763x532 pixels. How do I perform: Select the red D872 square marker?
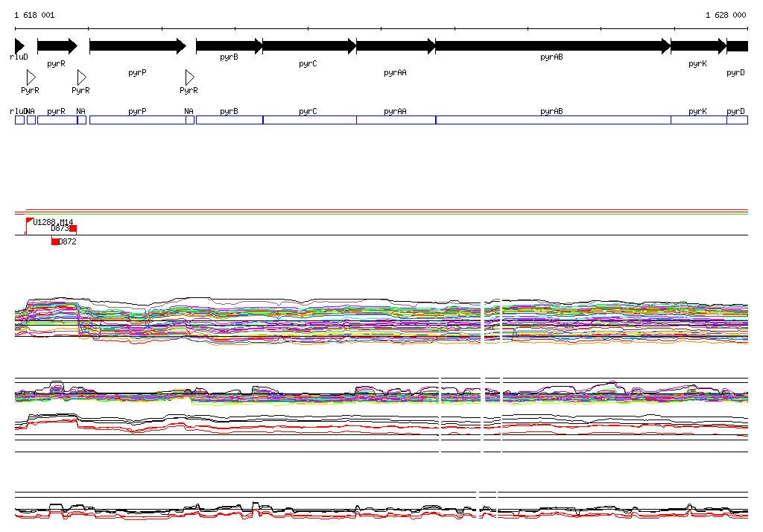(x=55, y=241)
